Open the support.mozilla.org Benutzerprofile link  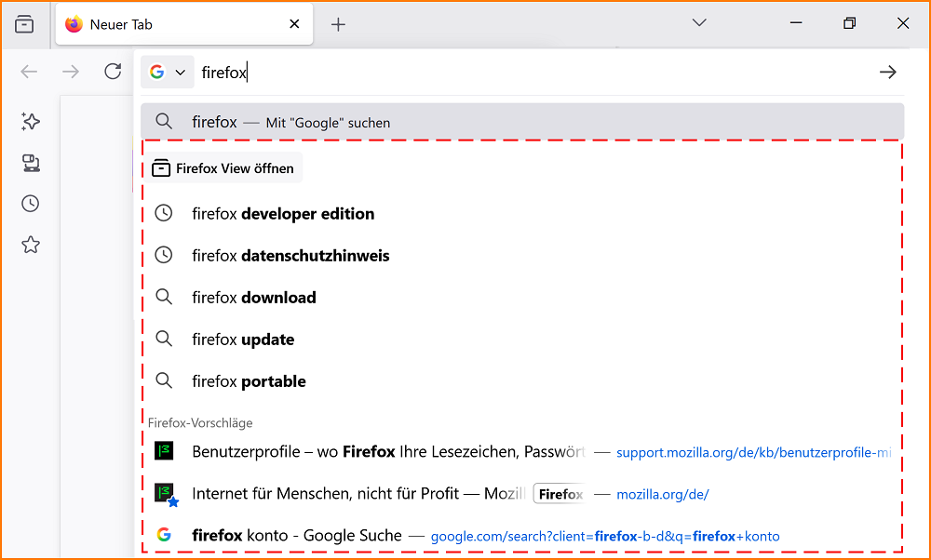pos(752,451)
